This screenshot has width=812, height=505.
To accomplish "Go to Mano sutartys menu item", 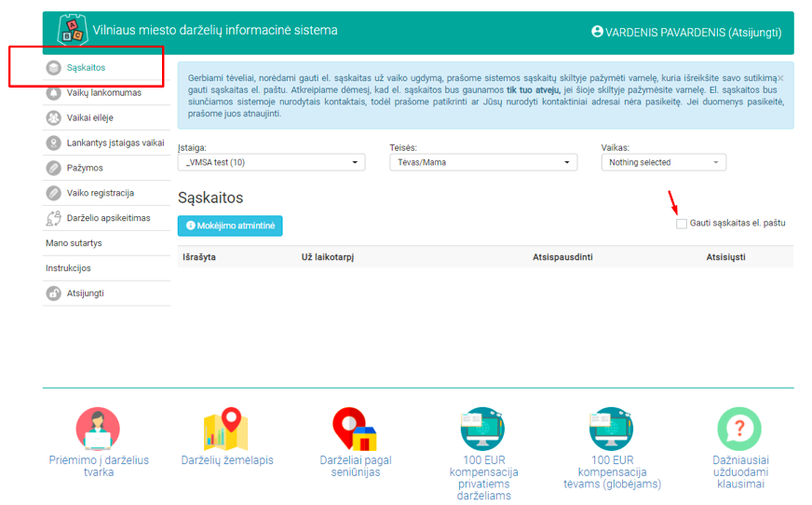I will [x=74, y=243].
